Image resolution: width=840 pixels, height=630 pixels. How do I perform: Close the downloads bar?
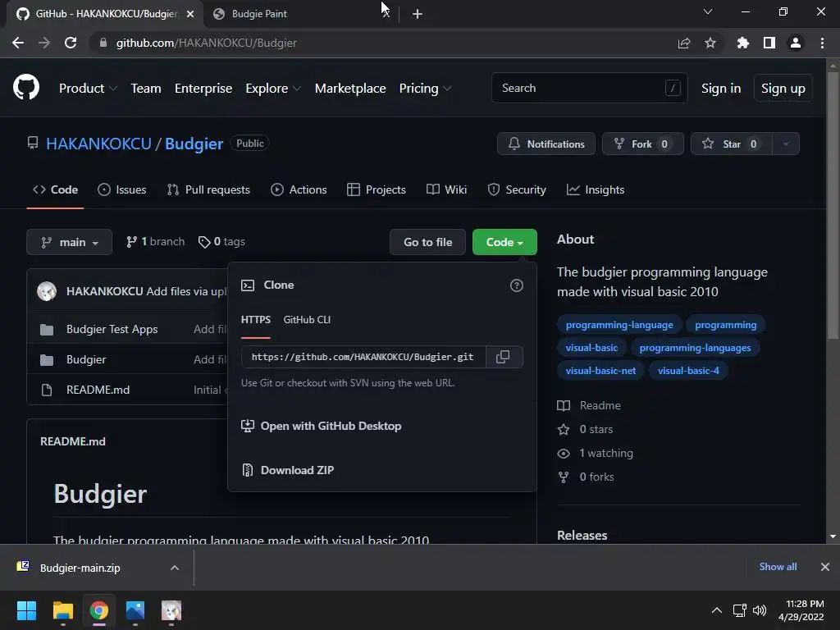pos(825,567)
